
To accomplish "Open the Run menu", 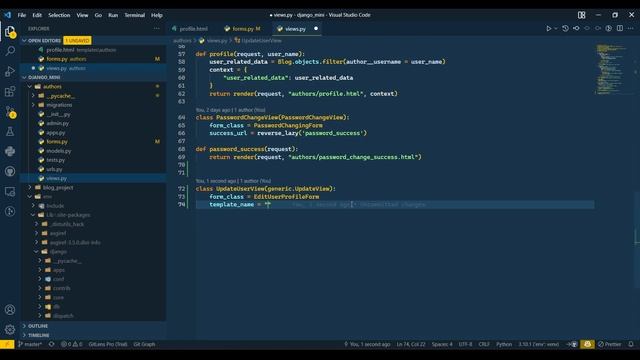I will point(113,15).
